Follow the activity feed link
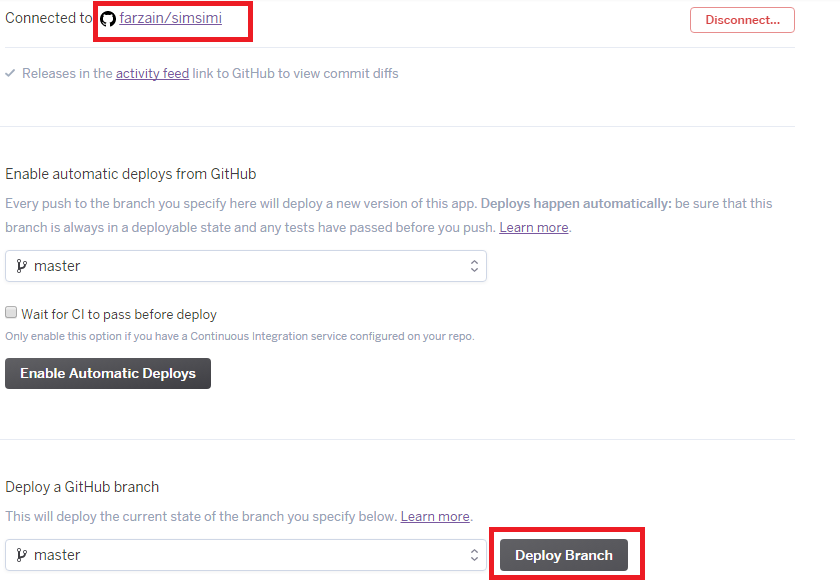The width and height of the screenshot is (840, 587). [x=152, y=73]
